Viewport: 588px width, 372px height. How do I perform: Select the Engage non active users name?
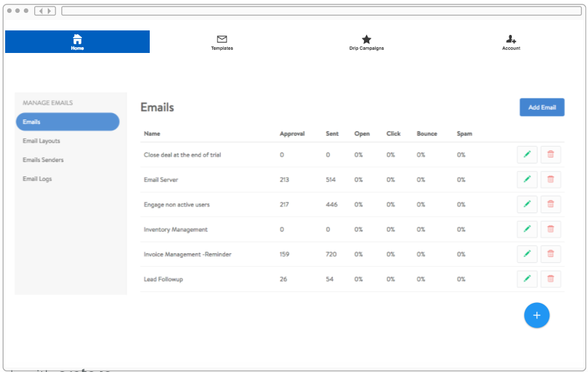[177, 205]
